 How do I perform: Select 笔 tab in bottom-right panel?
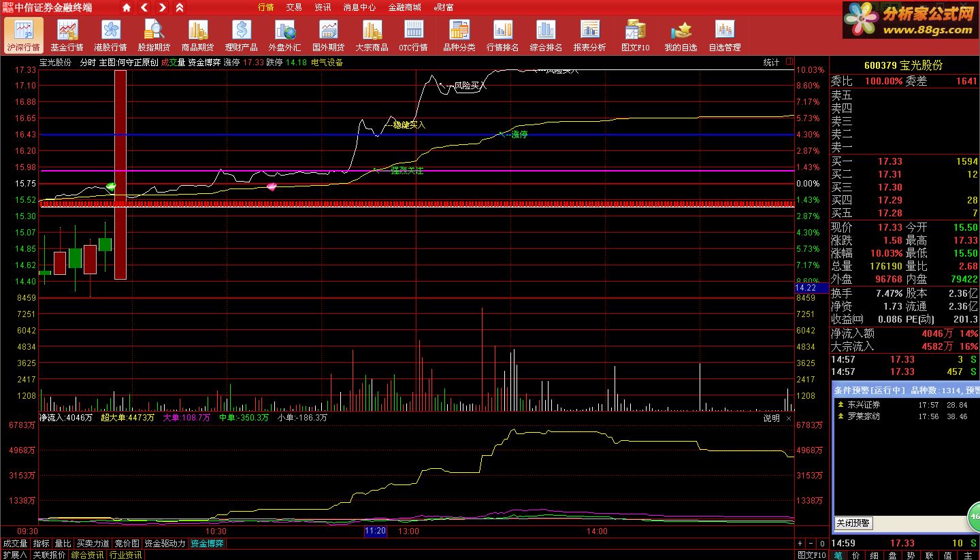837,555
